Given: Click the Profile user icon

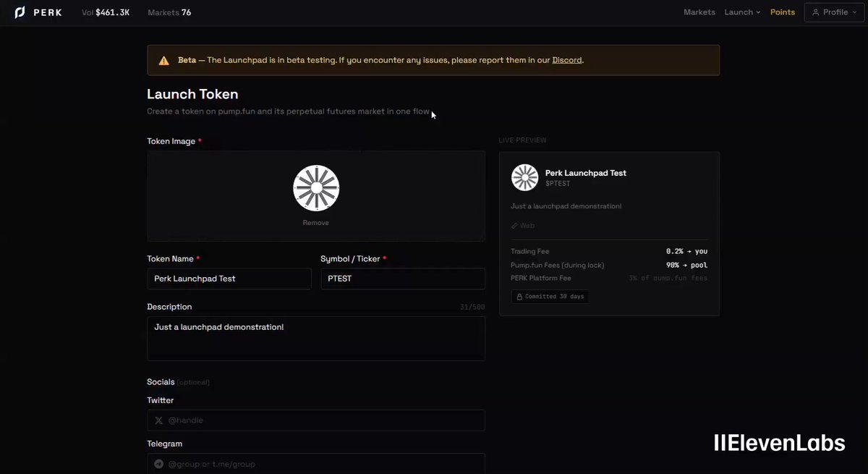Looking at the screenshot, I should pyautogui.click(x=816, y=12).
